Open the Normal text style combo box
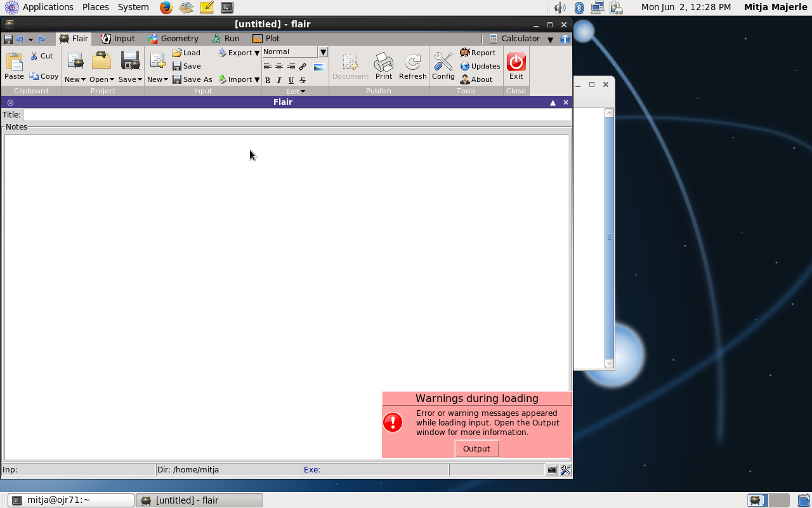 (x=295, y=52)
